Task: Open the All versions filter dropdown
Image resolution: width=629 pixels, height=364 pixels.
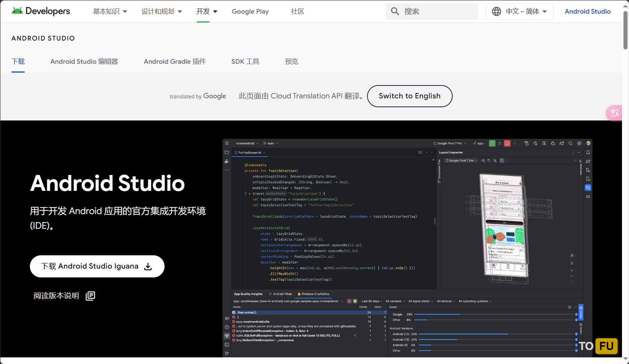Action: pos(395,301)
